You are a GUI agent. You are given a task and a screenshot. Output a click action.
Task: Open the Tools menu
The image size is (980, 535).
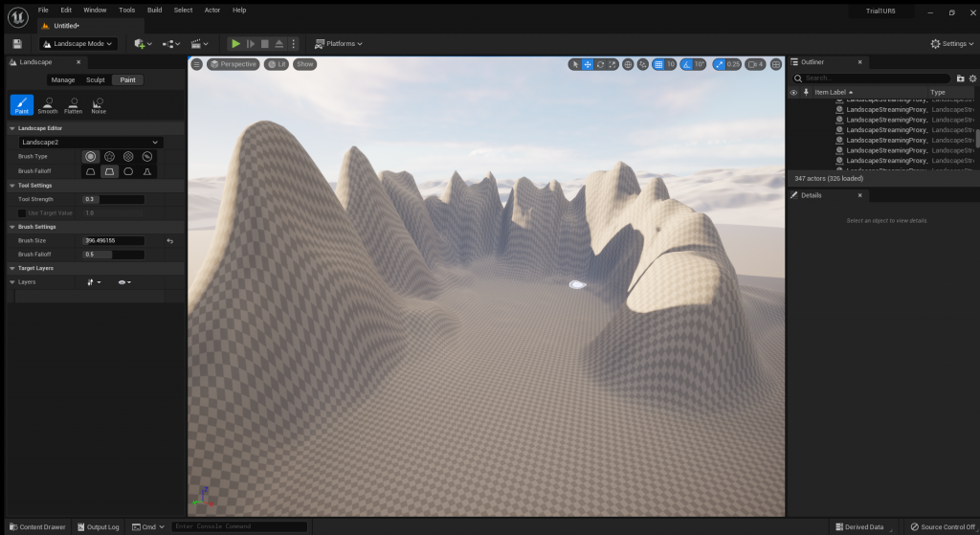coord(127,10)
